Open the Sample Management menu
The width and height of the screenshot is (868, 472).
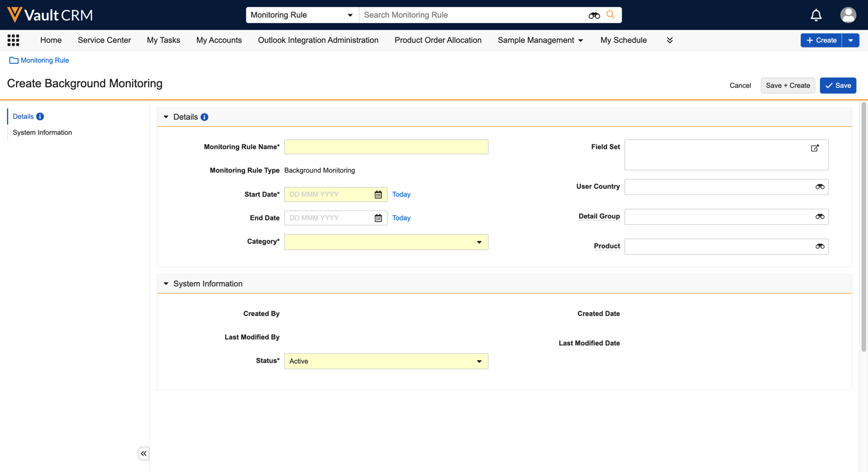coord(540,40)
